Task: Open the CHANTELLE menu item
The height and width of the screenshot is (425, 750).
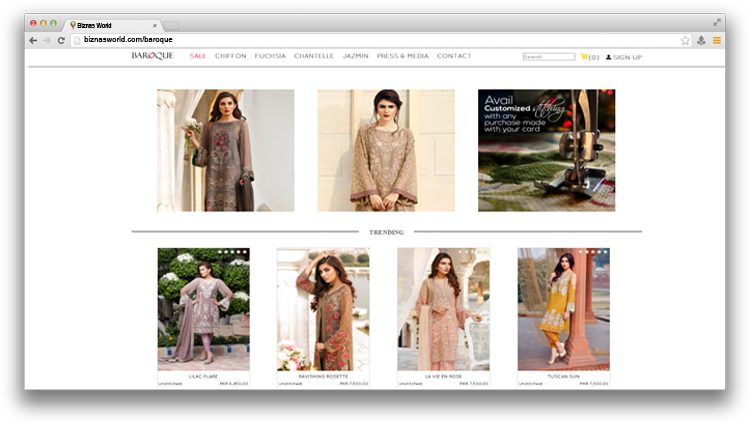Action: tap(314, 56)
